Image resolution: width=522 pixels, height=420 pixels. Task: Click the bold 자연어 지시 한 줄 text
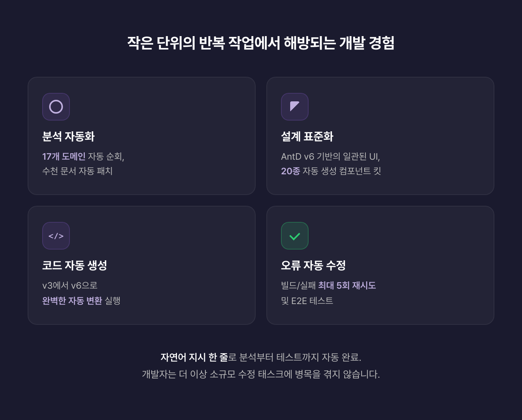click(x=194, y=357)
